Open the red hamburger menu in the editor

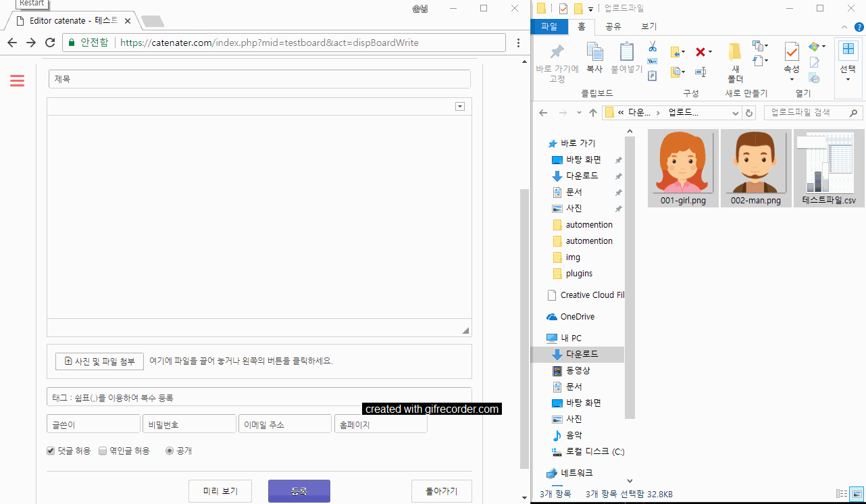point(17,79)
